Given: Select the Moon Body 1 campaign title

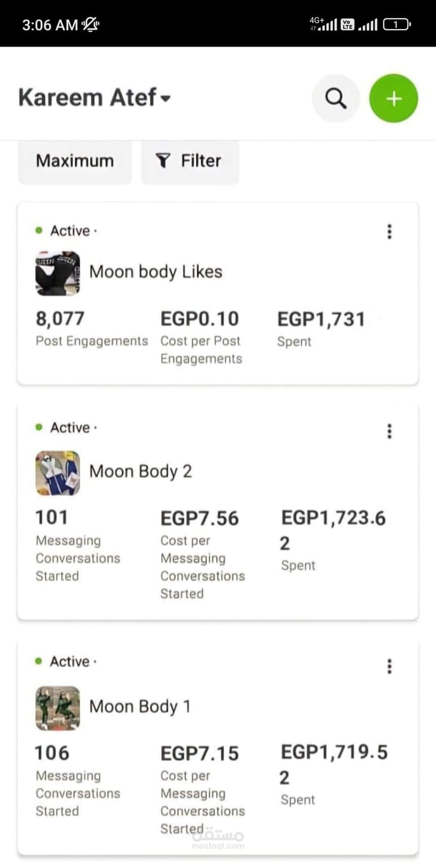Looking at the screenshot, I should point(139,707).
